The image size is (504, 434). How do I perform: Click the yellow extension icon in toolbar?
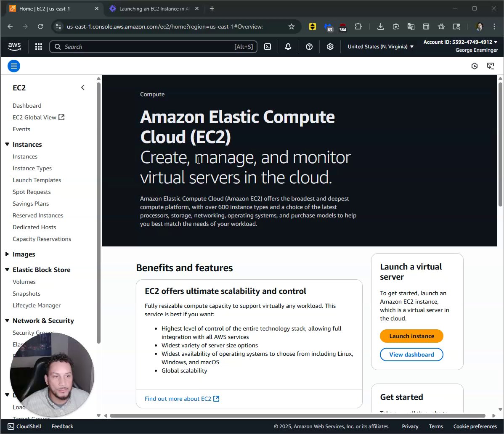(x=313, y=26)
